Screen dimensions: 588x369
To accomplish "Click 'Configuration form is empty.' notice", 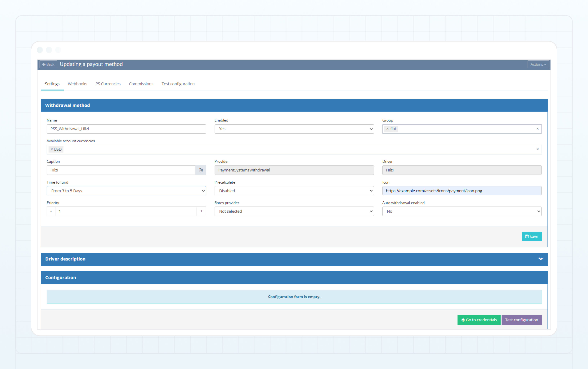I will (x=294, y=297).
